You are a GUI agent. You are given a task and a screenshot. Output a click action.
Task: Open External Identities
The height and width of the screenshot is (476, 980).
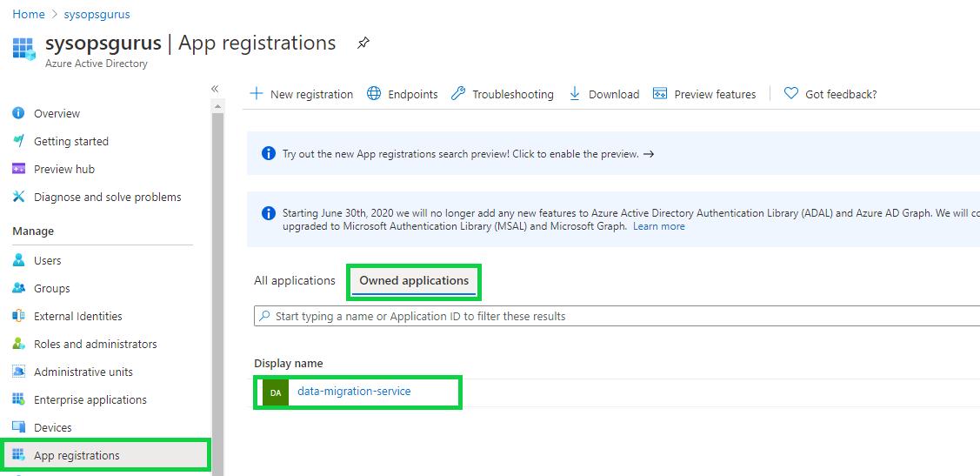(78, 317)
